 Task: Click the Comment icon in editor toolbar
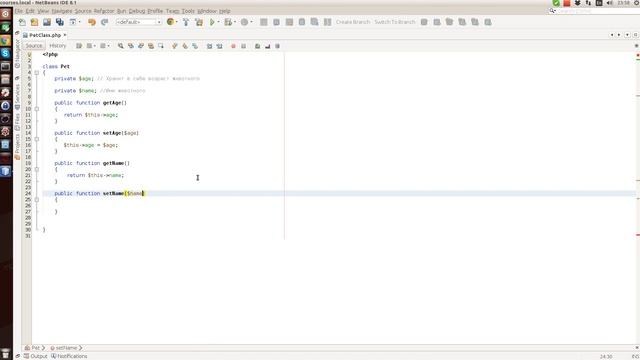[x=258, y=46]
